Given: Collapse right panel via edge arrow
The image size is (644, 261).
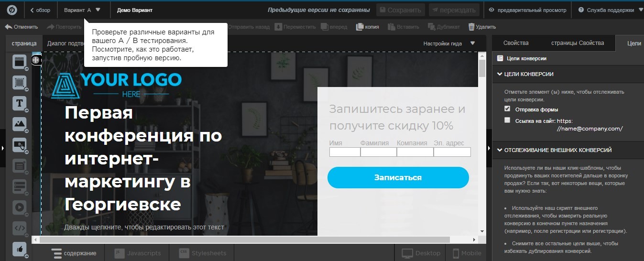Looking at the screenshot, I should pyautogui.click(x=489, y=148).
